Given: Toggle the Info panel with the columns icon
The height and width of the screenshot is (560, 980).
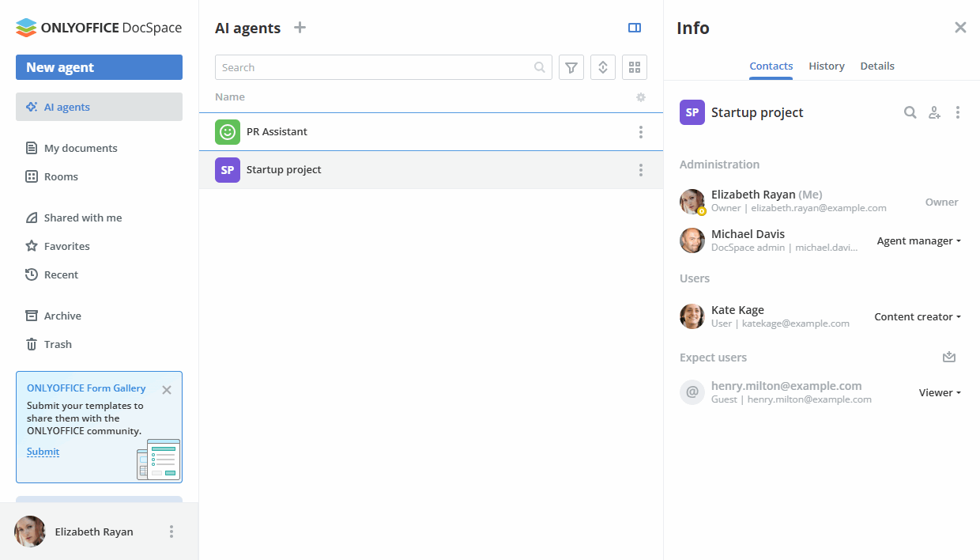Looking at the screenshot, I should (x=635, y=28).
